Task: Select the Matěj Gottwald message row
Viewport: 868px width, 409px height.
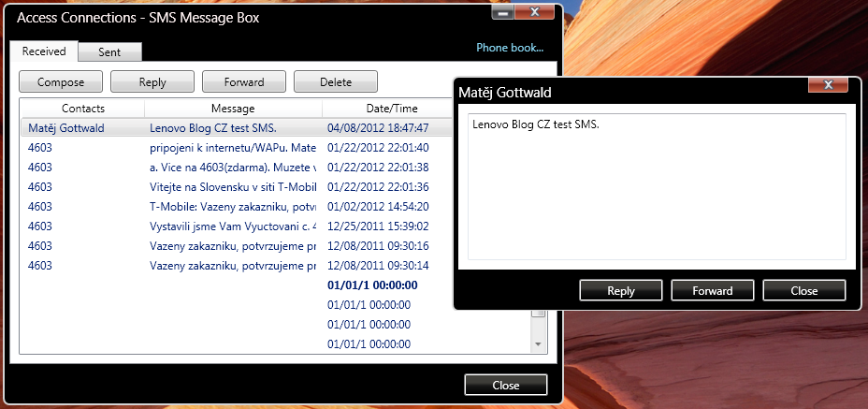Action: (x=65, y=128)
